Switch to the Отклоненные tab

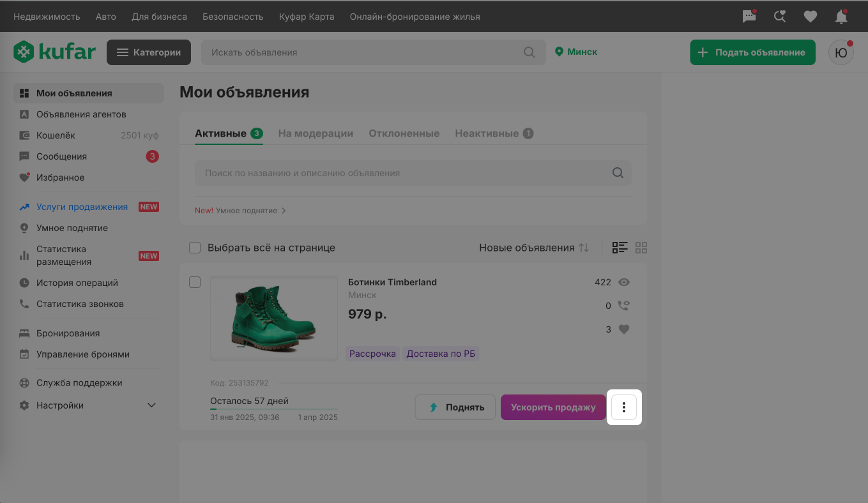tap(404, 133)
